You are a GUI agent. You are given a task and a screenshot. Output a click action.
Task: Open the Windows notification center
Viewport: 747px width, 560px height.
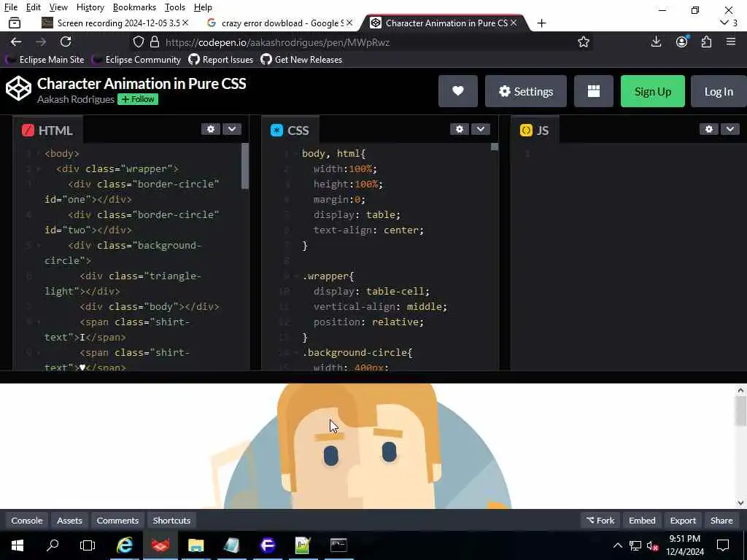723,545
